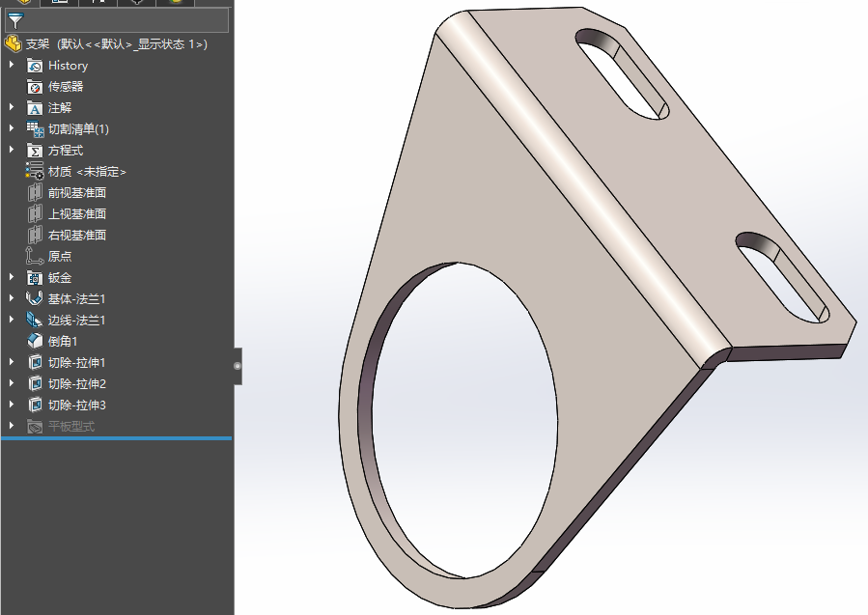
Task: Click the 注解 annotations folder icon
Action: pos(35,108)
